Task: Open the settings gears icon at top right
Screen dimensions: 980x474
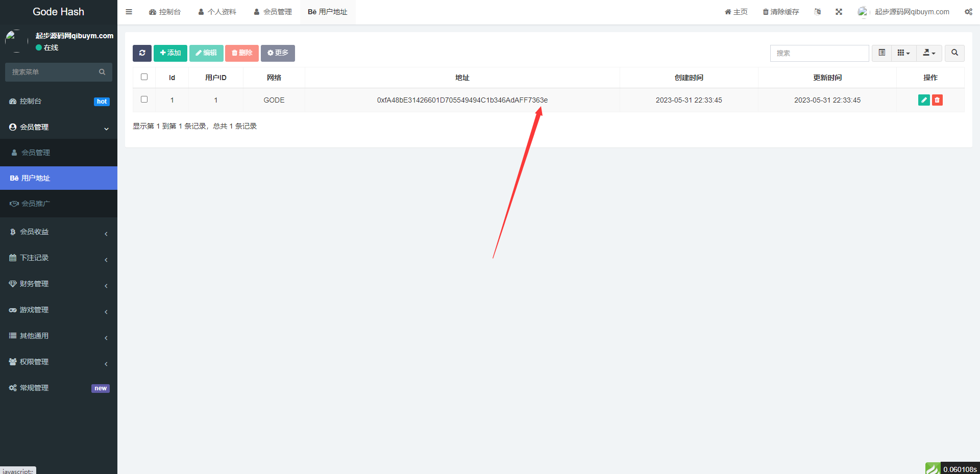Action: (968, 12)
